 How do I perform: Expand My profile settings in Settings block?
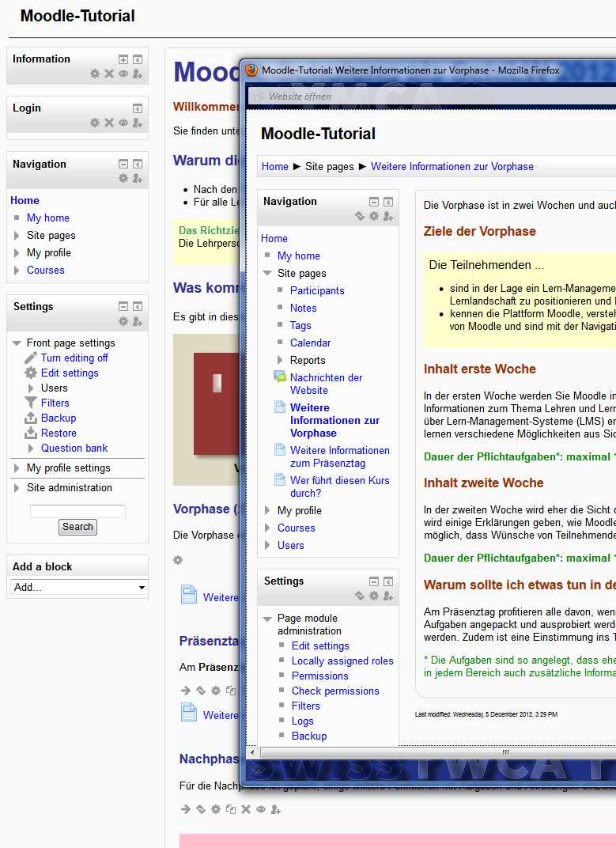coord(17,468)
